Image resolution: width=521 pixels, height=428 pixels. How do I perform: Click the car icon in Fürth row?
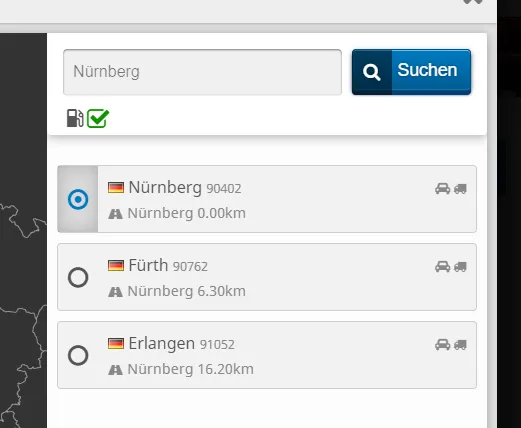[442, 267]
